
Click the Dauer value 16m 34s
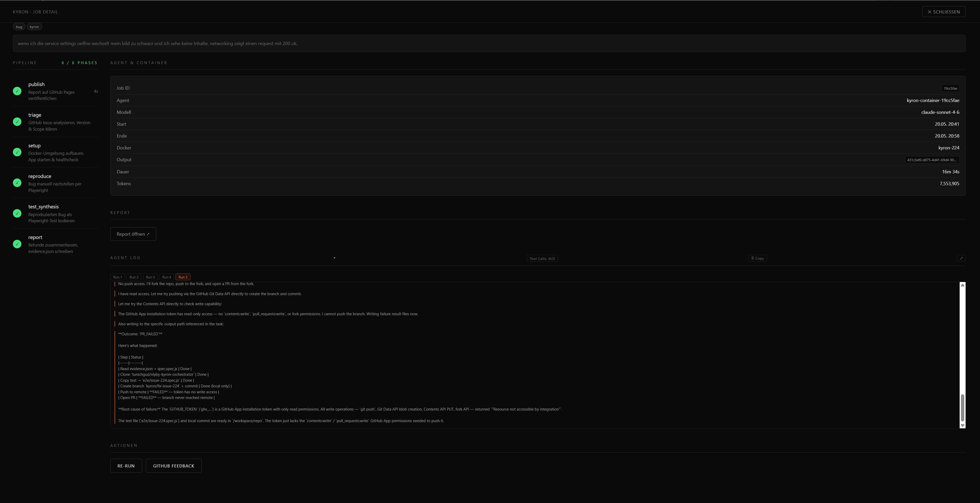point(950,172)
